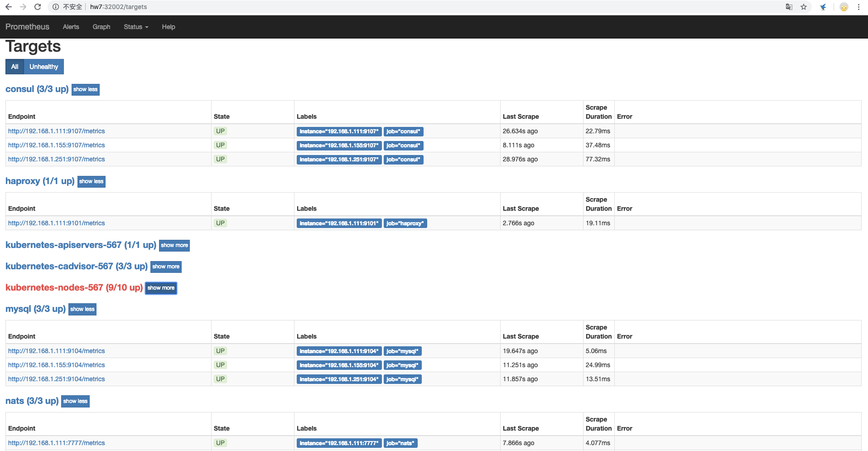The height and width of the screenshot is (451, 868).
Task: Click the instance="192.168.1.251:9107" label badge
Action: pos(339,160)
